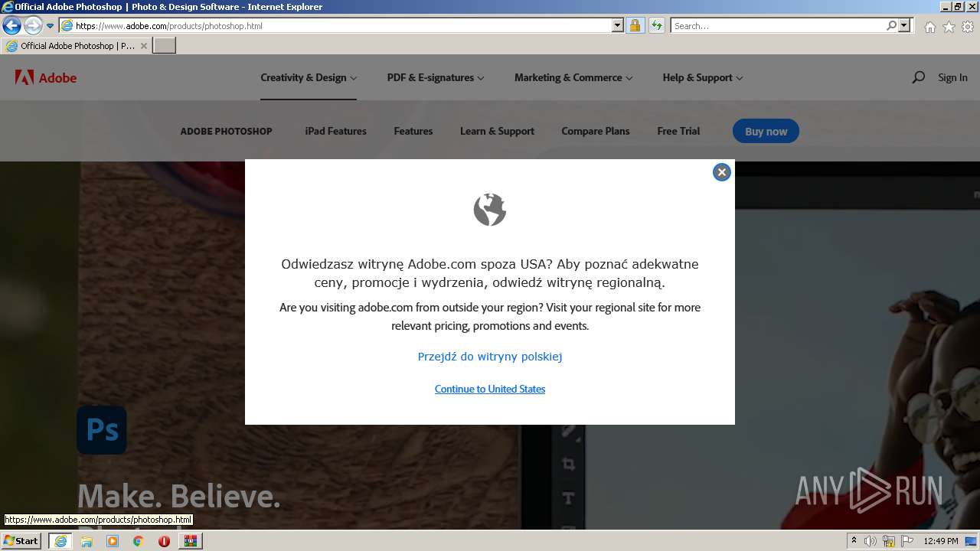Click Continue to United States link
The width and height of the screenshot is (980, 551).
point(490,389)
